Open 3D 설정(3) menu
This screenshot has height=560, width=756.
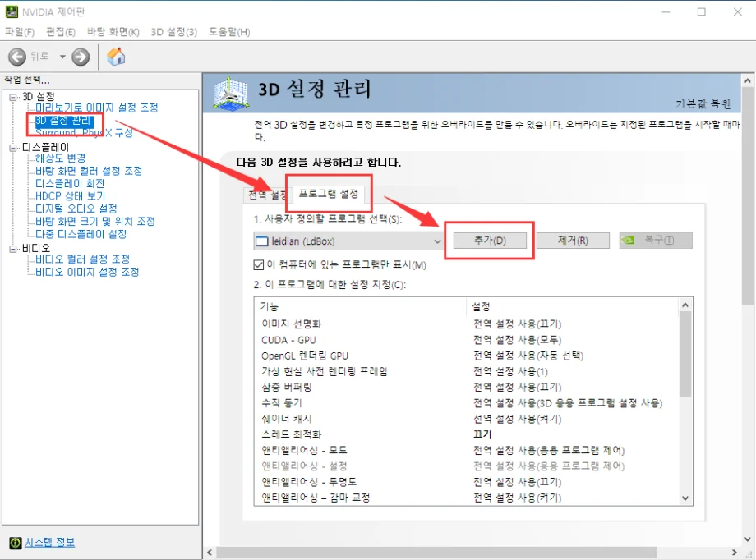pos(174,32)
